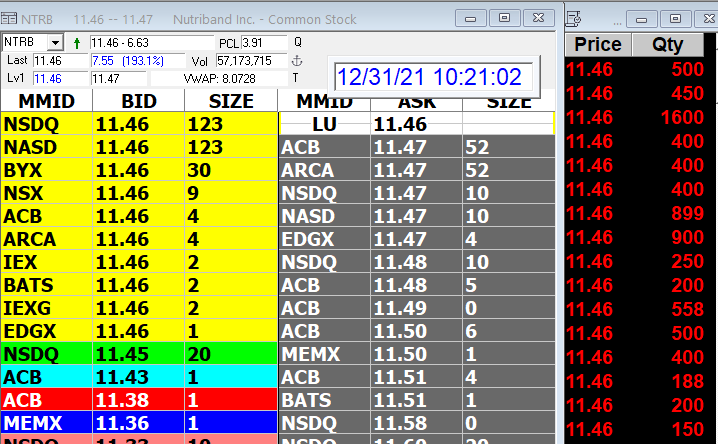
Task: Click the NTRB symbol input field
Action: tap(25, 42)
